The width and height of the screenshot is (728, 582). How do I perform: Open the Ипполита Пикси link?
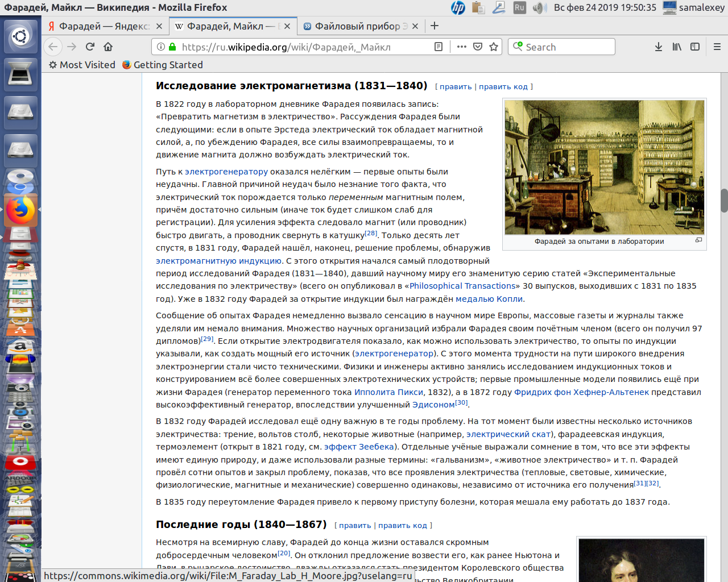[389, 392]
